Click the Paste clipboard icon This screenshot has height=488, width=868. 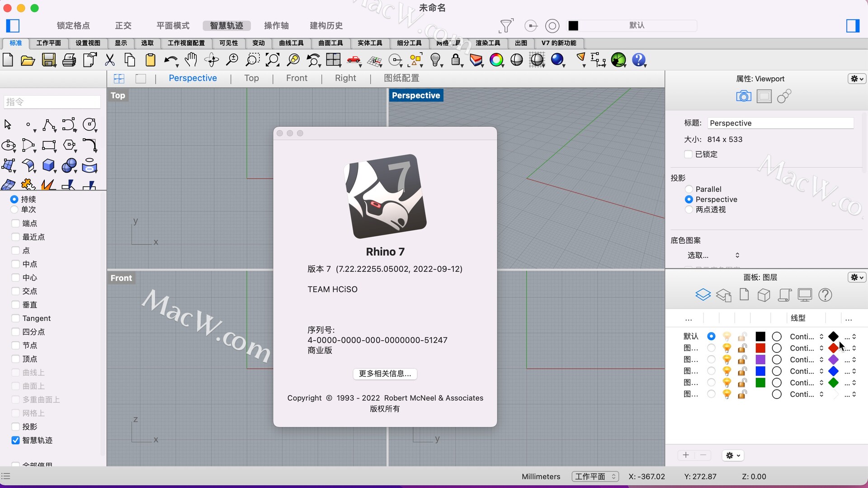click(151, 60)
